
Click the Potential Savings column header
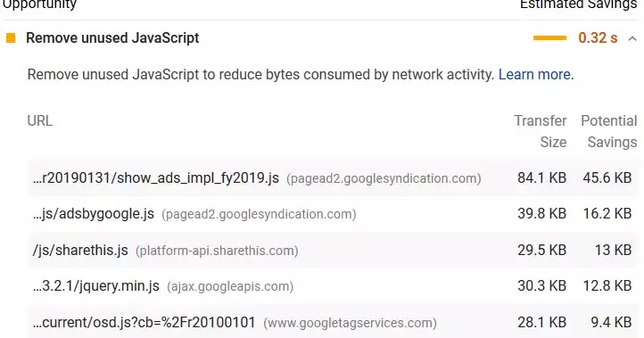(608, 131)
